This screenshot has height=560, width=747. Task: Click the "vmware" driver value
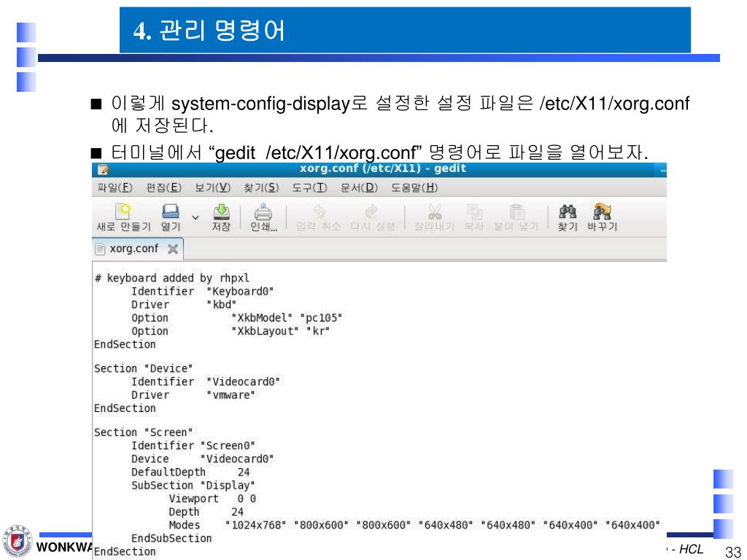click(x=231, y=395)
